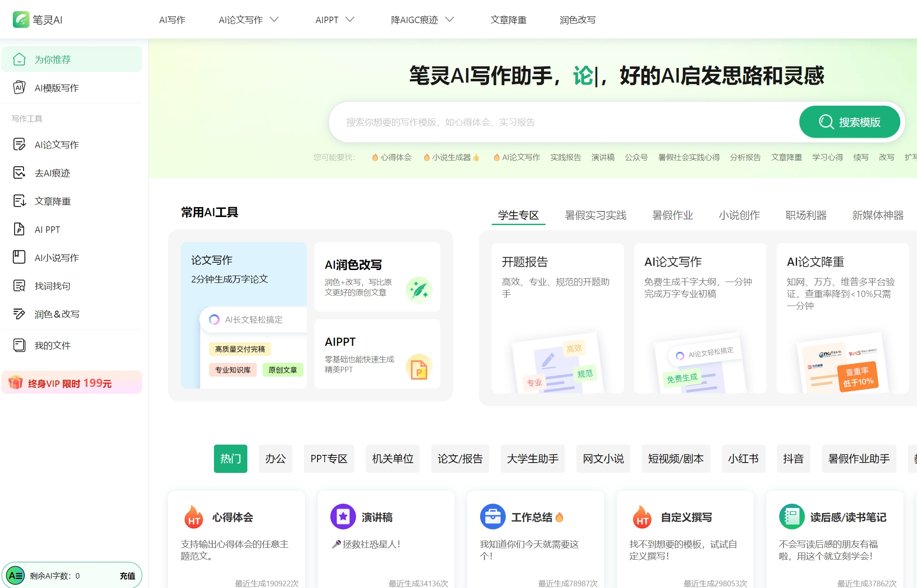
Task: Open AI模版写作 sidebar icon
Action: [19, 88]
